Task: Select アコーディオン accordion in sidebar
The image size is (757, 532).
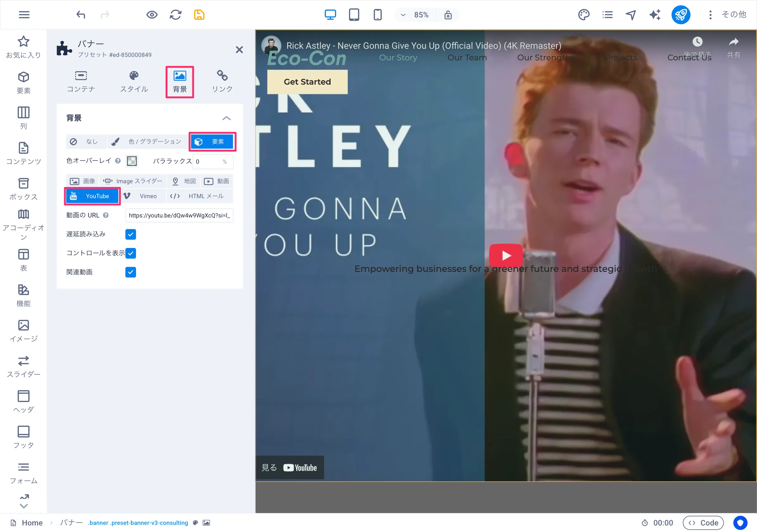Action: click(23, 225)
